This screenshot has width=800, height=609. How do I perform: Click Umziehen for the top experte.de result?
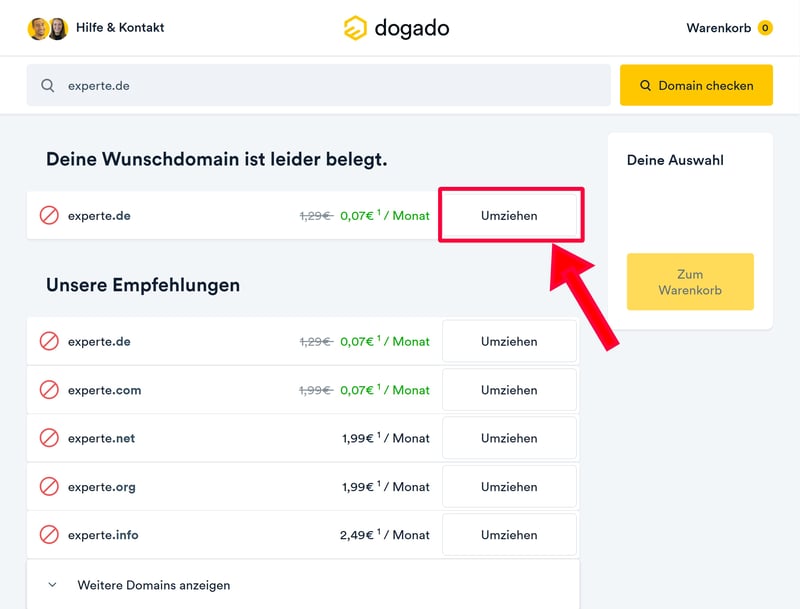point(509,215)
